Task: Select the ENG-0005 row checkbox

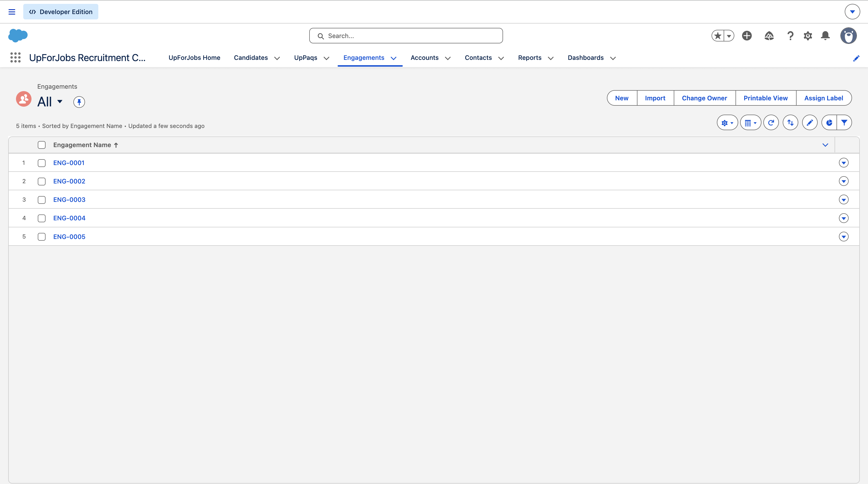Action: click(x=42, y=237)
